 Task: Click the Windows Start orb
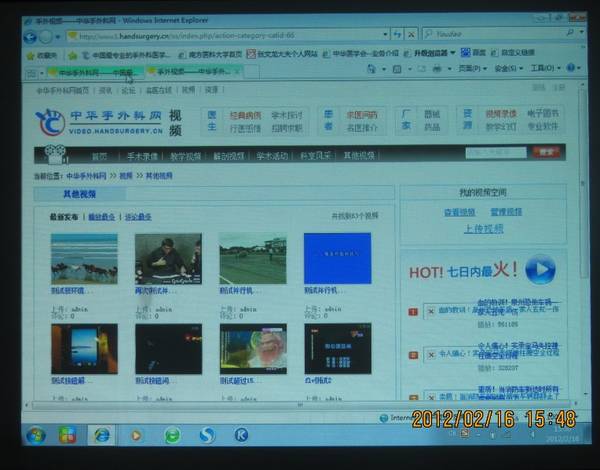pyautogui.click(x=36, y=435)
